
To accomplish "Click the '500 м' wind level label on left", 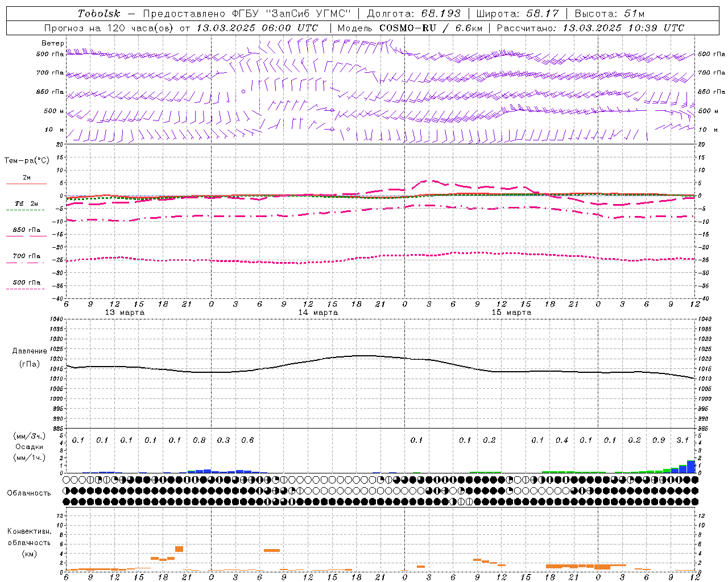I will tap(55, 111).
